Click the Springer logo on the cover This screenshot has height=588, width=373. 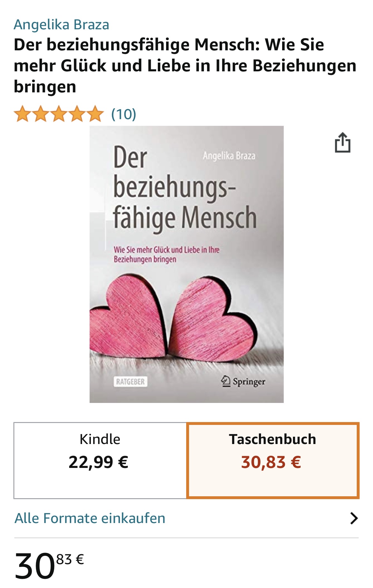(x=243, y=381)
